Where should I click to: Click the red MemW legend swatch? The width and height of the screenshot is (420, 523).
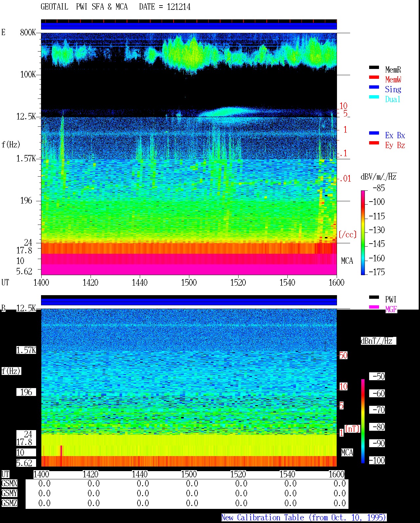(374, 77)
